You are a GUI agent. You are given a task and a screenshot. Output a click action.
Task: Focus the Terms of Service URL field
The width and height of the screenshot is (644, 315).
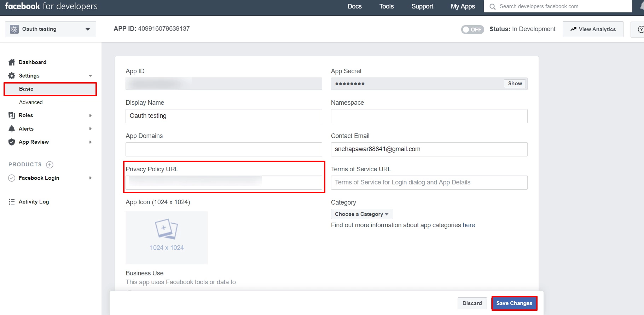[x=429, y=183]
